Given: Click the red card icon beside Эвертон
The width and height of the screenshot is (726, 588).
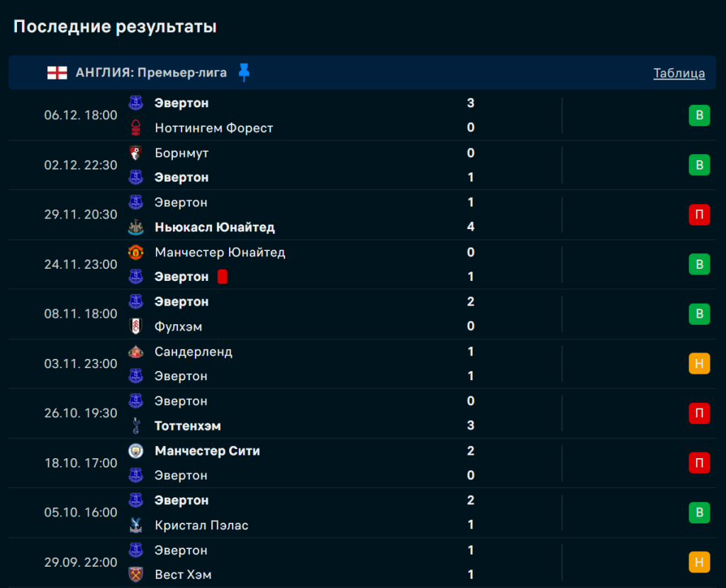Looking at the screenshot, I should tap(222, 277).
